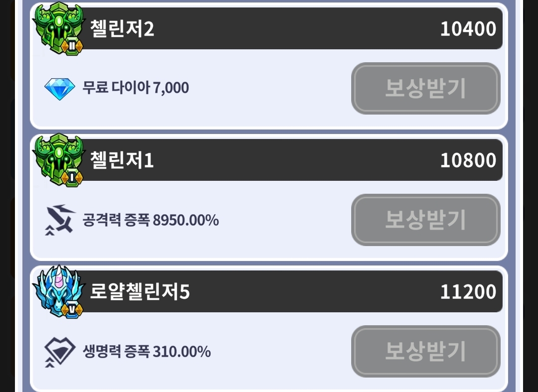Tap the 10400 score requirement

(x=468, y=29)
